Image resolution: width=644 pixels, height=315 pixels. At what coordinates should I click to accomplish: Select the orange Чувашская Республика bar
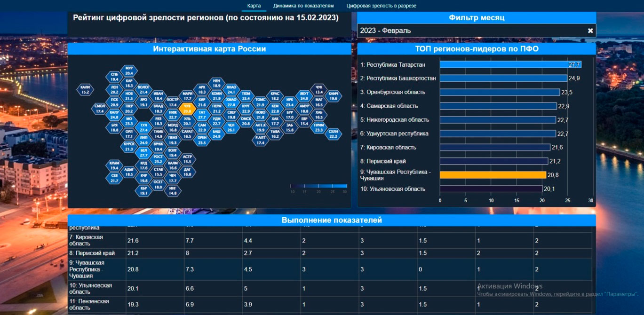coord(493,175)
